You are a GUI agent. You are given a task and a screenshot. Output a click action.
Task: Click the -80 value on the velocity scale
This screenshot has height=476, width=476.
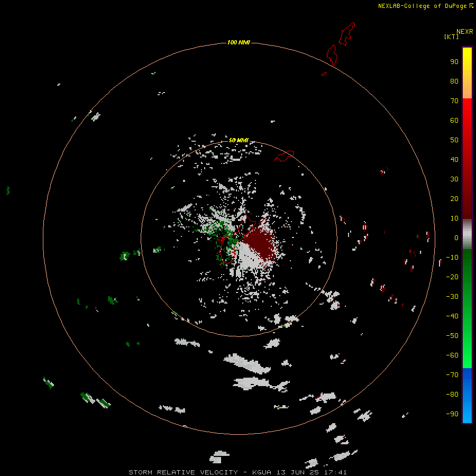tap(452, 395)
